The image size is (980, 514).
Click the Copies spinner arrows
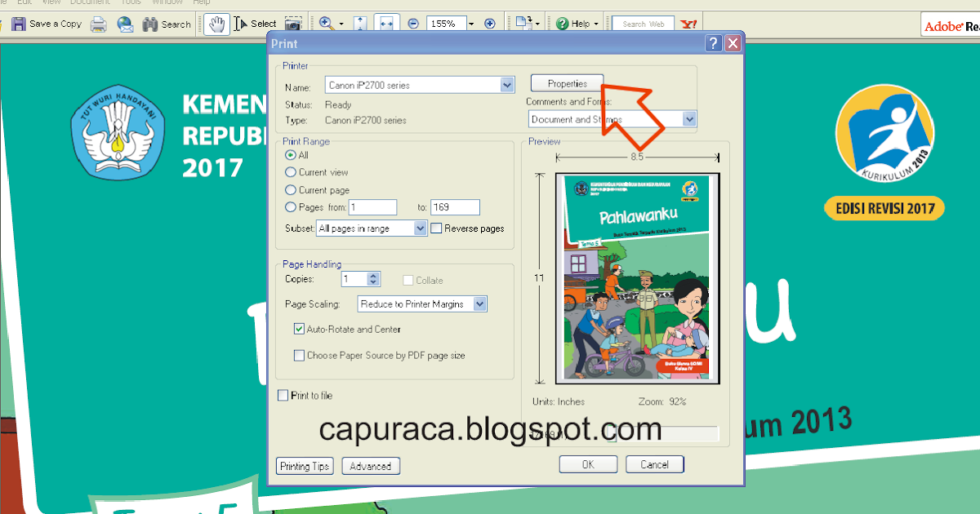pyautogui.click(x=374, y=279)
